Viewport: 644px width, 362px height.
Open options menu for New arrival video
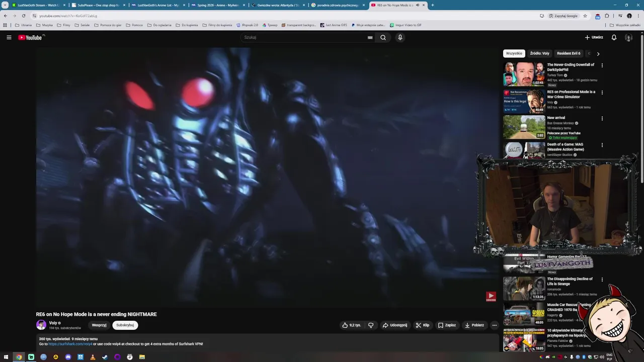602,119
